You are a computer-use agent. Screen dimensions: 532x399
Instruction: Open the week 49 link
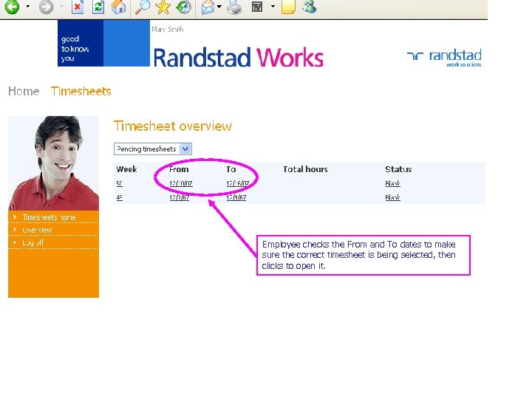click(119, 197)
